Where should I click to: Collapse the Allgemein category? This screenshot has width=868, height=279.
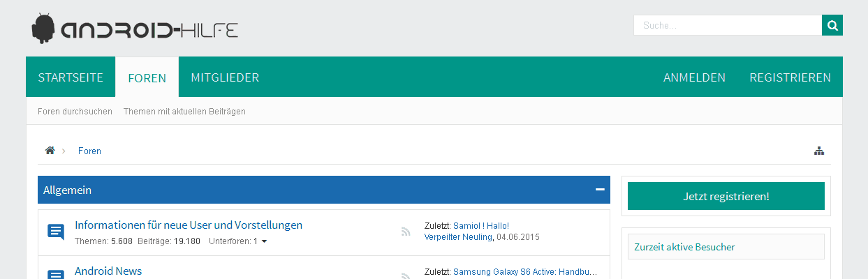(x=600, y=190)
